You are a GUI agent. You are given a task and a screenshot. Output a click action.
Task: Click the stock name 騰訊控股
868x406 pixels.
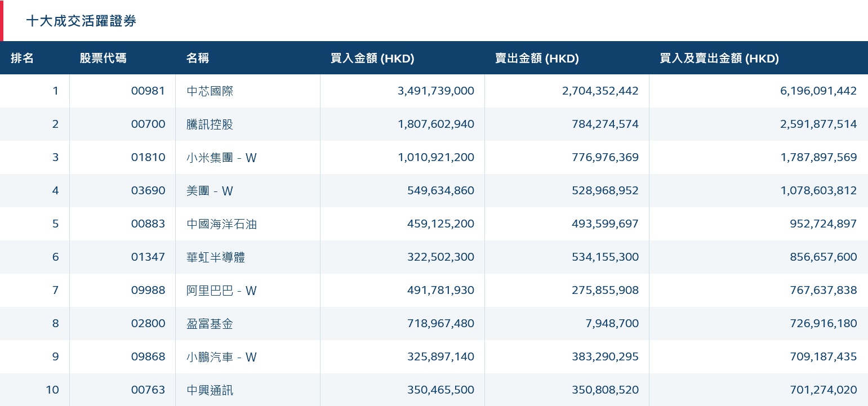tap(210, 124)
